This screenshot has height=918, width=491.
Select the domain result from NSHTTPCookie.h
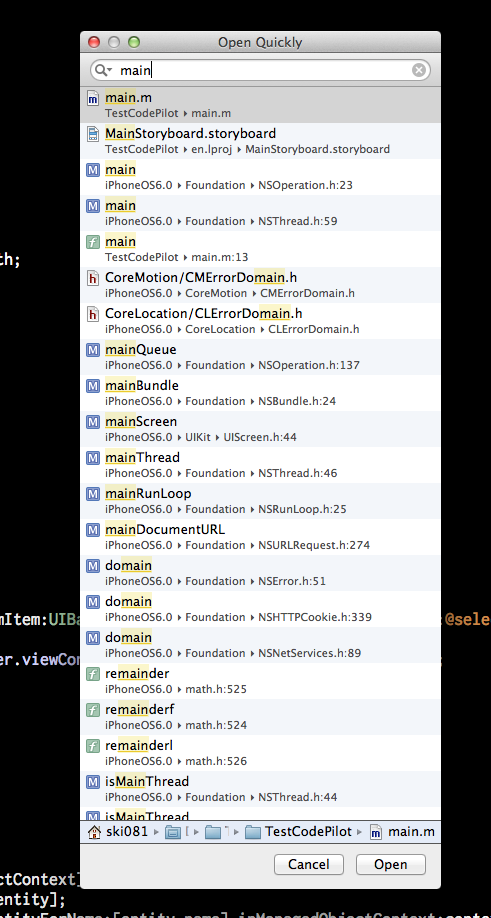click(260, 609)
